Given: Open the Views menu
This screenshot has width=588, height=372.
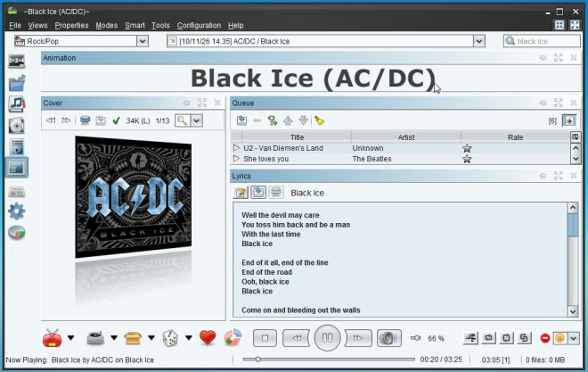Looking at the screenshot, I should [38, 25].
